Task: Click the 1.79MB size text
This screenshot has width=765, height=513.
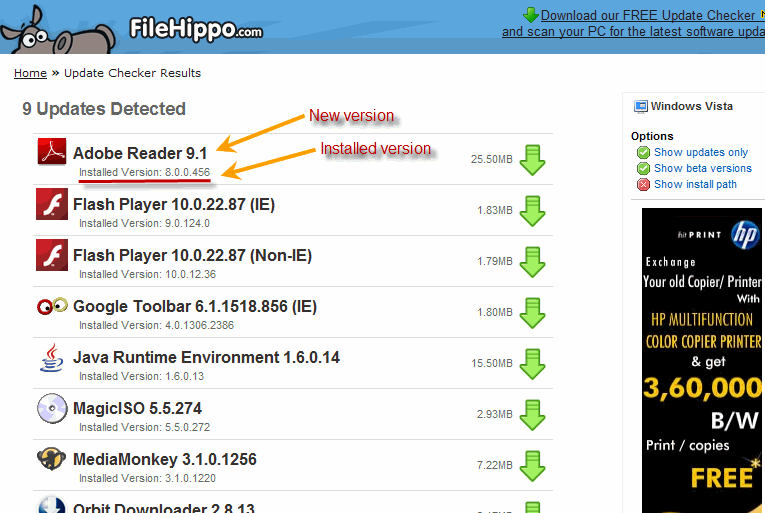Action: click(495, 261)
